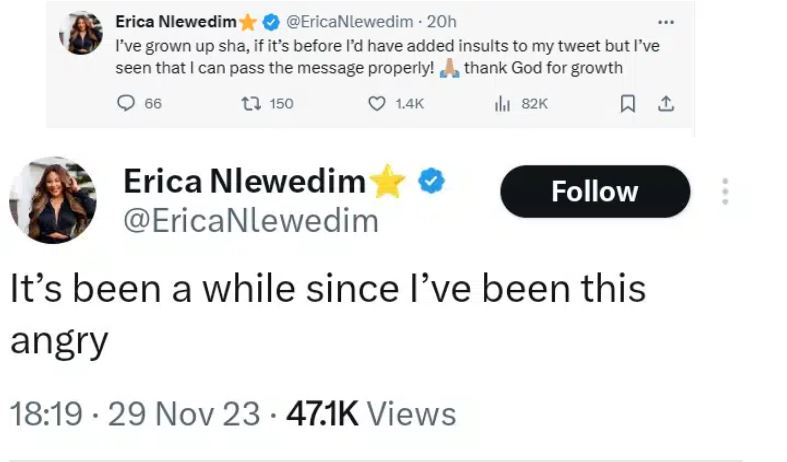Share the top tweet via share icon

pos(665,103)
